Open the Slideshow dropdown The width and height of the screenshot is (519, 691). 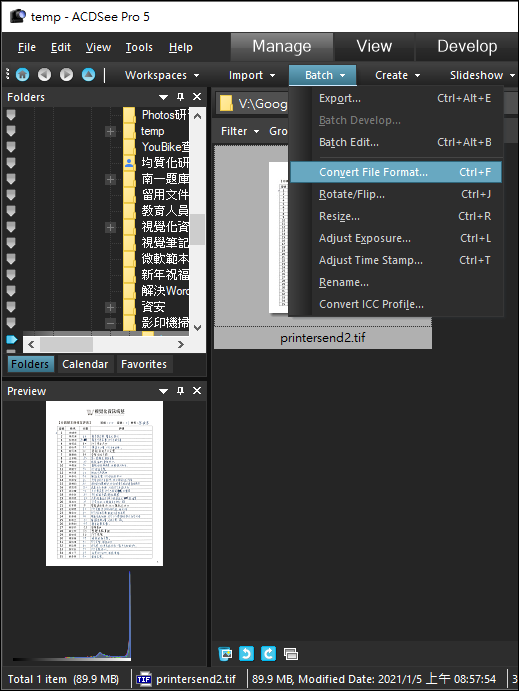pos(482,75)
